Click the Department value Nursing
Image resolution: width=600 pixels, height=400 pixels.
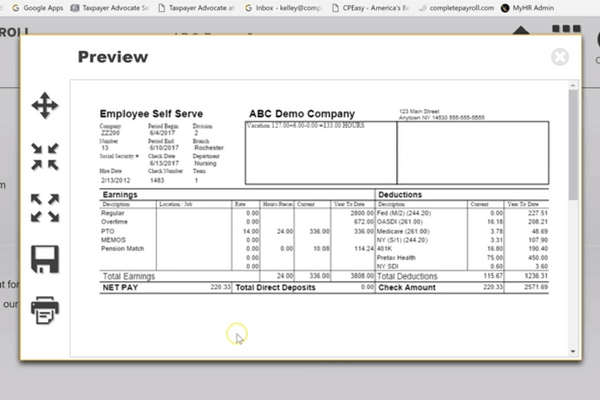205,163
